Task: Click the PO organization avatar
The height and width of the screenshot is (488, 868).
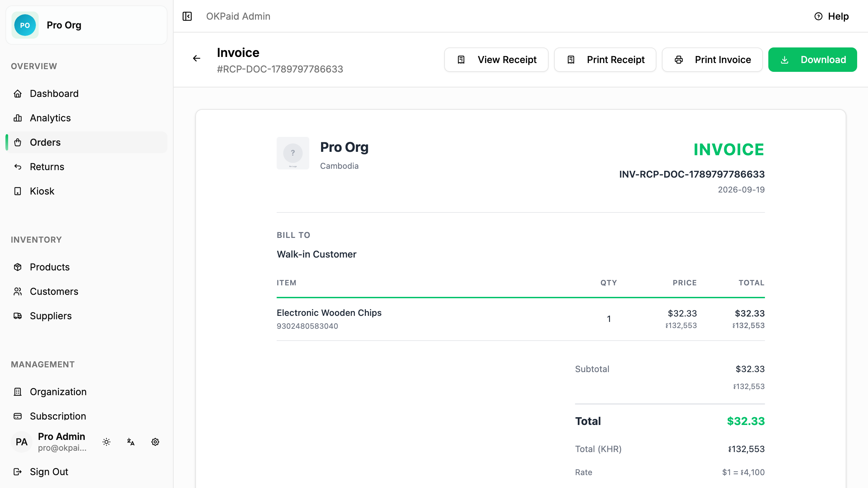Action: pos(25,25)
